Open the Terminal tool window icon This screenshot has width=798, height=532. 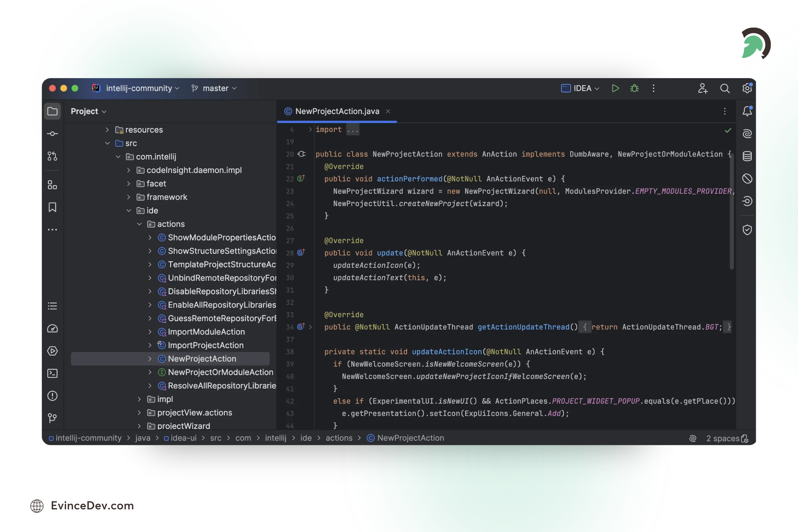[x=52, y=373]
